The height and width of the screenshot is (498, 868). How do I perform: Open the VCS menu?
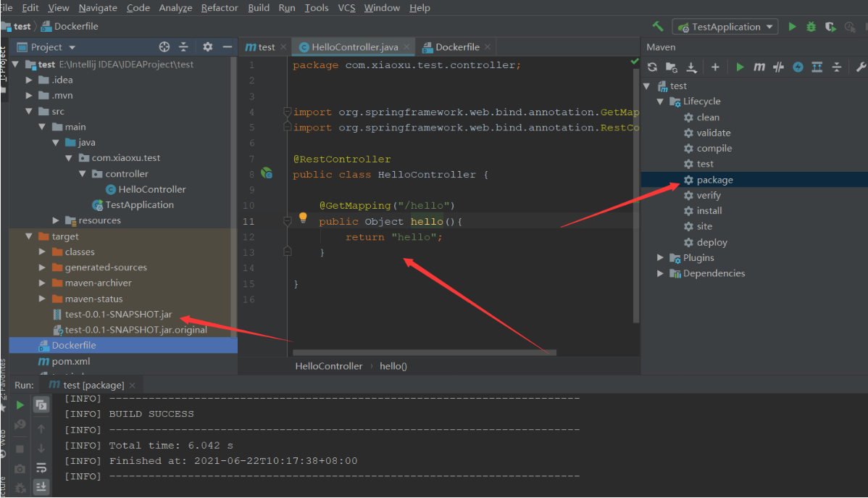pyautogui.click(x=346, y=8)
